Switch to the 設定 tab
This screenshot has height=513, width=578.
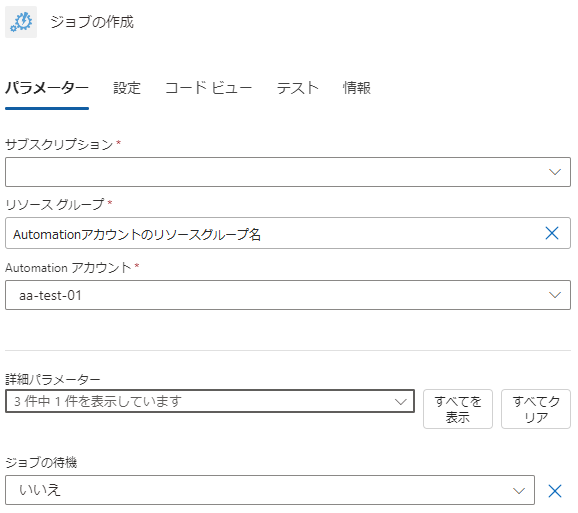(x=127, y=88)
